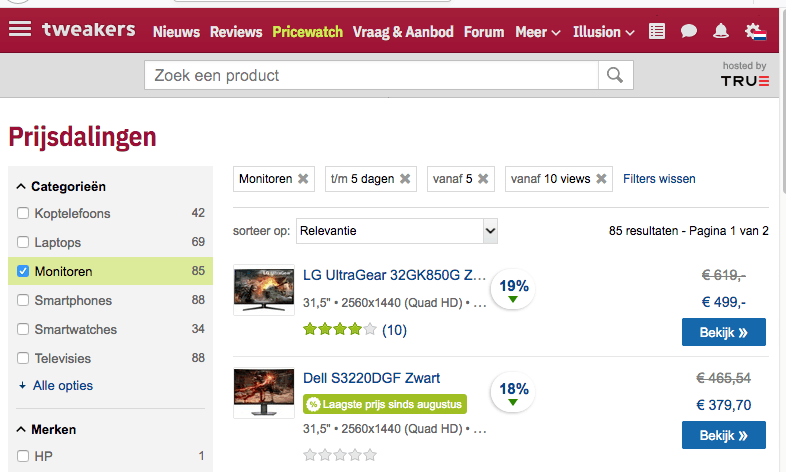Open the sort-by Relevantie dropdown
Image resolution: width=786 pixels, height=472 pixels.
pyautogui.click(x=397, y=231)
